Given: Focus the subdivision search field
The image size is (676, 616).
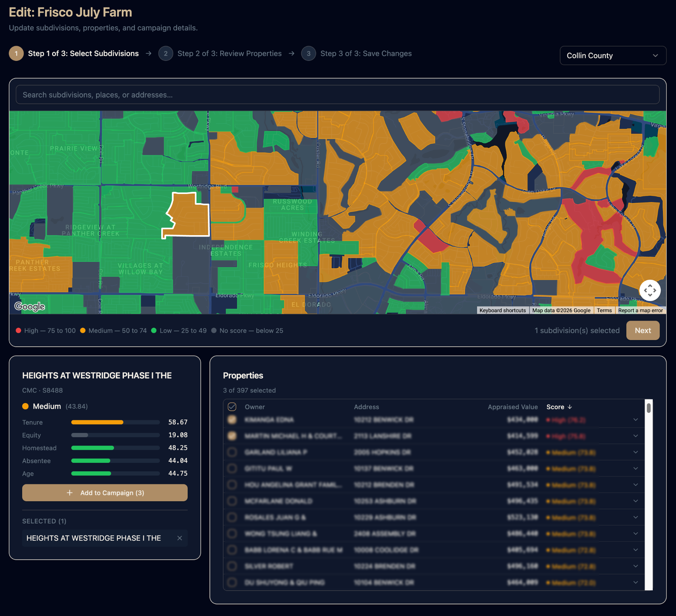Looking at the screenshot, I should point(337,95).
